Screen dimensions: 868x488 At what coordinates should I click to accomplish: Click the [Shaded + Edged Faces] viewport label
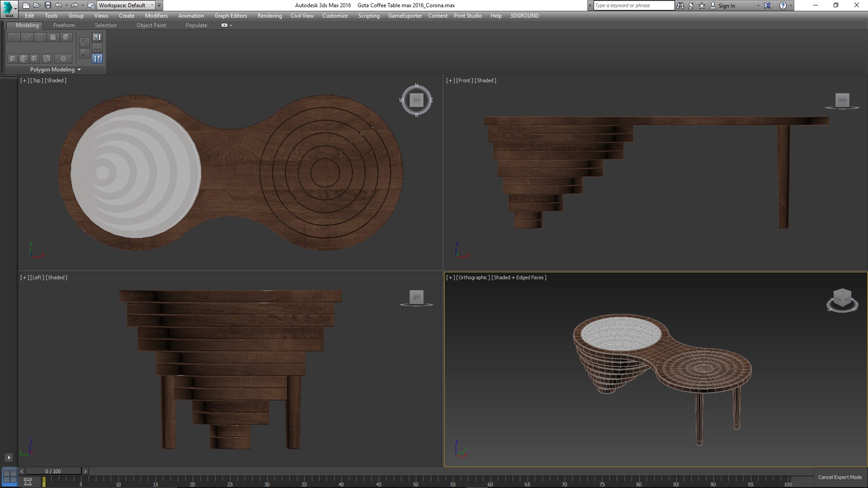(x=519, y=277)
